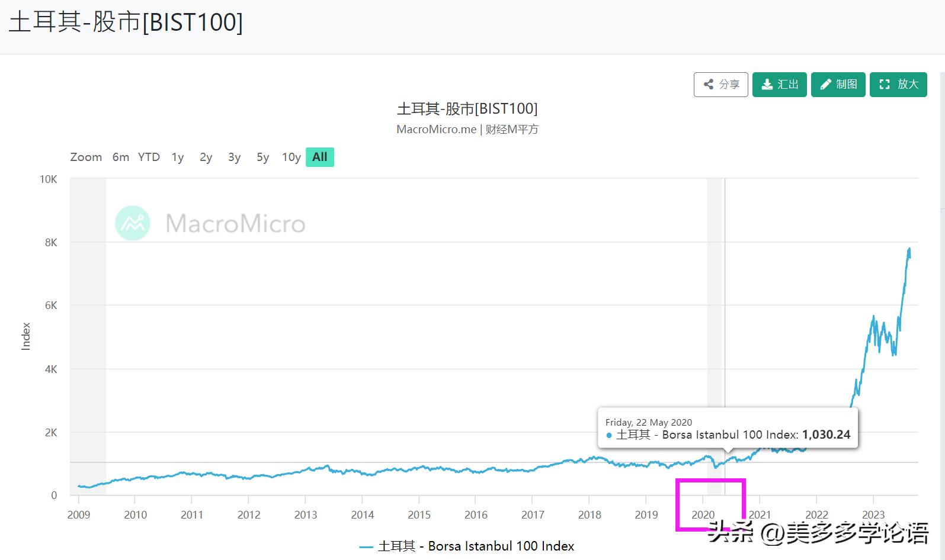Switch zoom range to 1y
The width and height of the screenshot is (945, 560).
click(178, 157)
